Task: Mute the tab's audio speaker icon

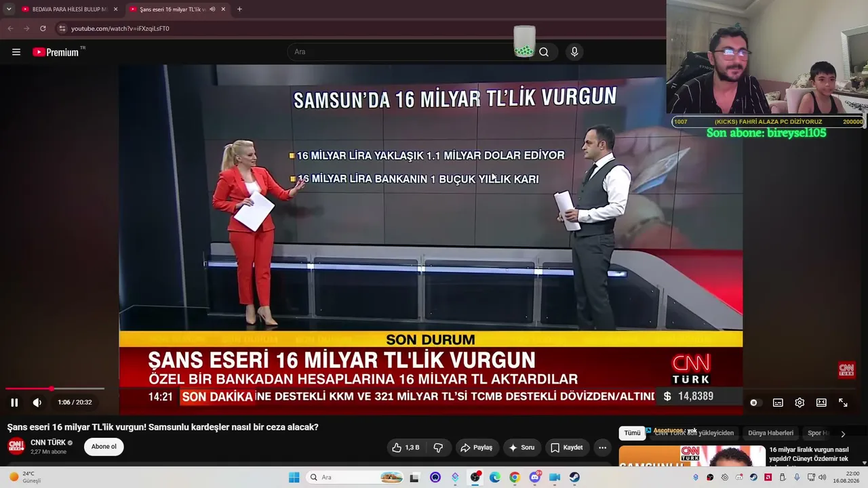Action: [x=212, y=9]
